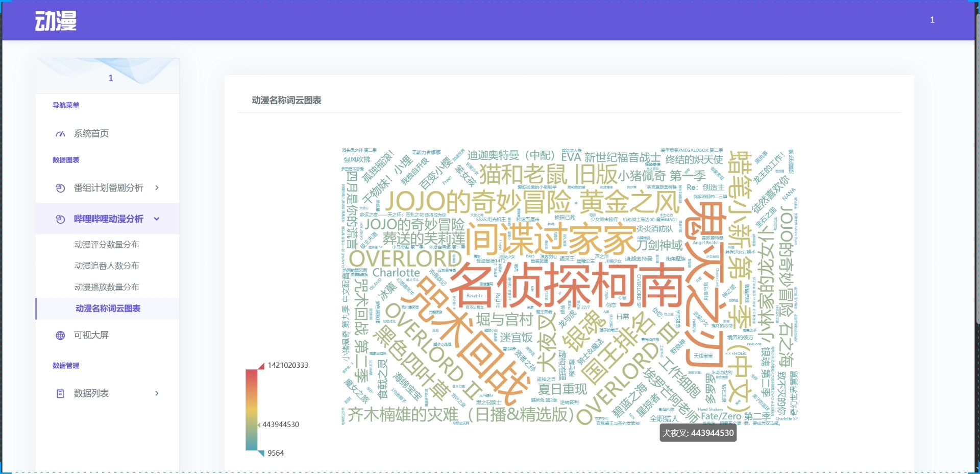Click the gradient color bar of the visual map
The image size is (980, 474).
252,410
